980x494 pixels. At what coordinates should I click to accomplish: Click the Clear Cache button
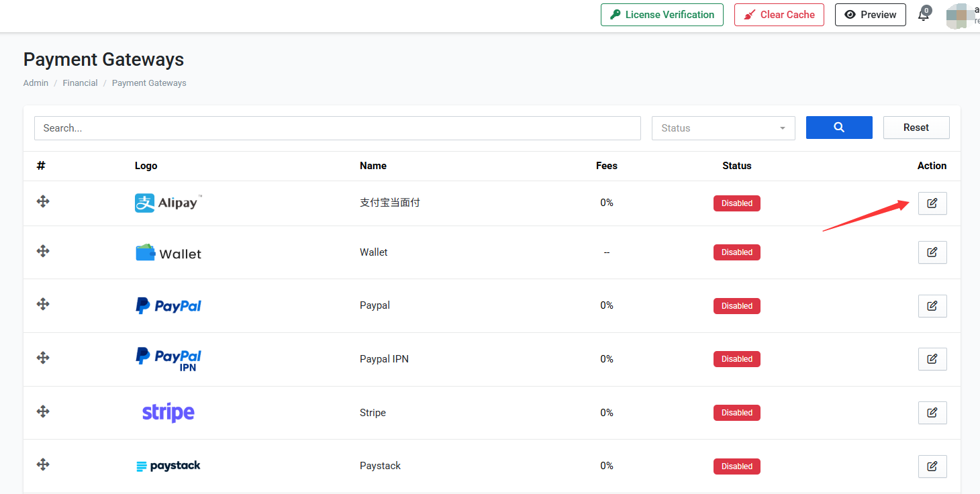click(779, 15)
